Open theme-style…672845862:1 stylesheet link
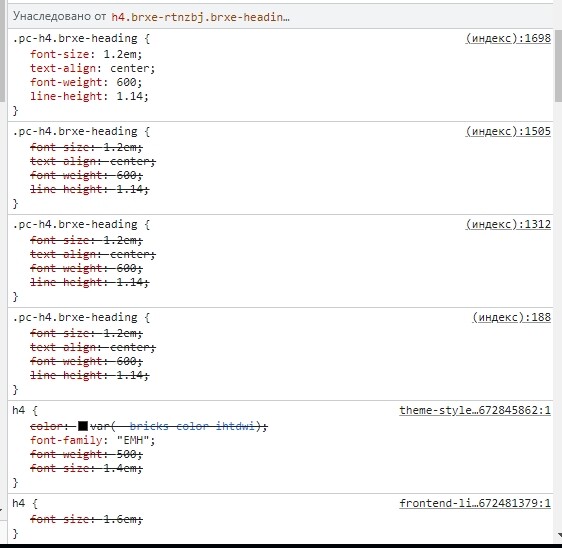Viewport: 562px width, 548px height. click(475, 410)
